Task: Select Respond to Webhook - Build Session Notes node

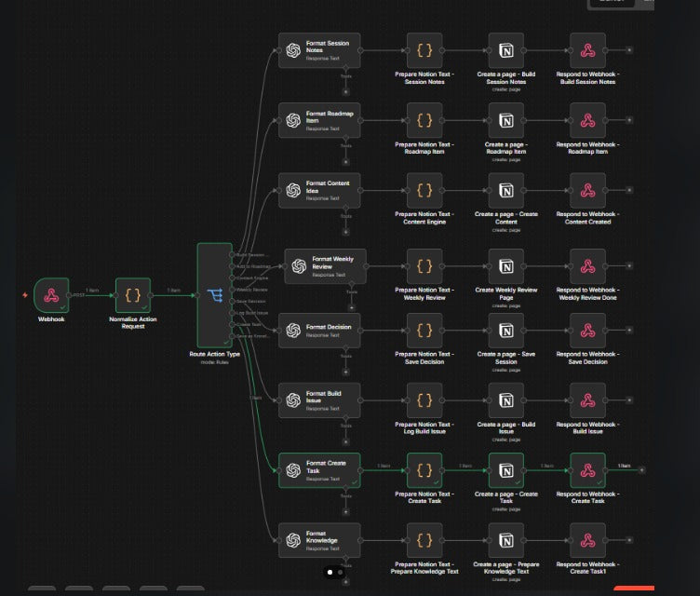Action: 588,50
